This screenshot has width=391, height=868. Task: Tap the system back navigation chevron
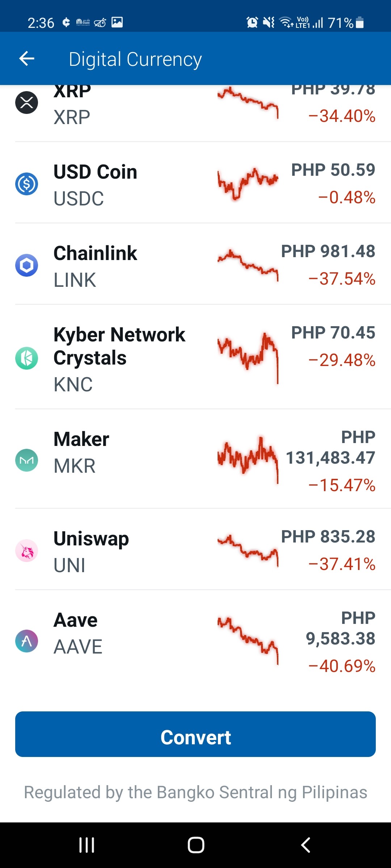[x=306, y=845]
